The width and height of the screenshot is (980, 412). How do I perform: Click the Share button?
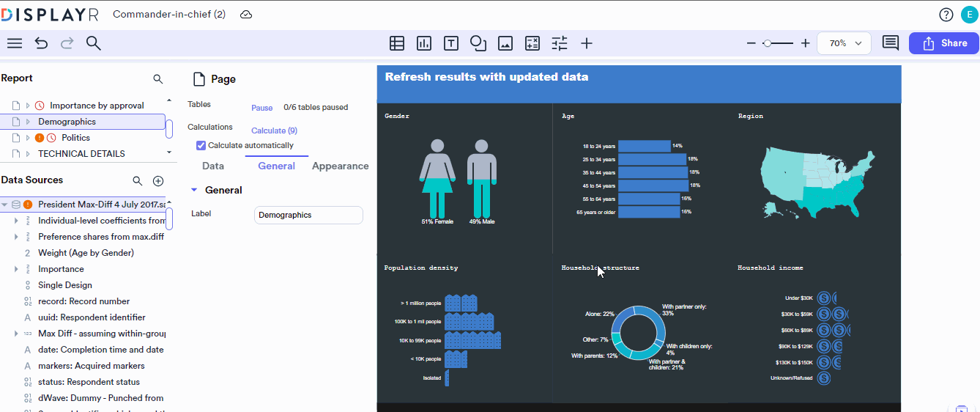pyautogui.click(x=943, y=43)
